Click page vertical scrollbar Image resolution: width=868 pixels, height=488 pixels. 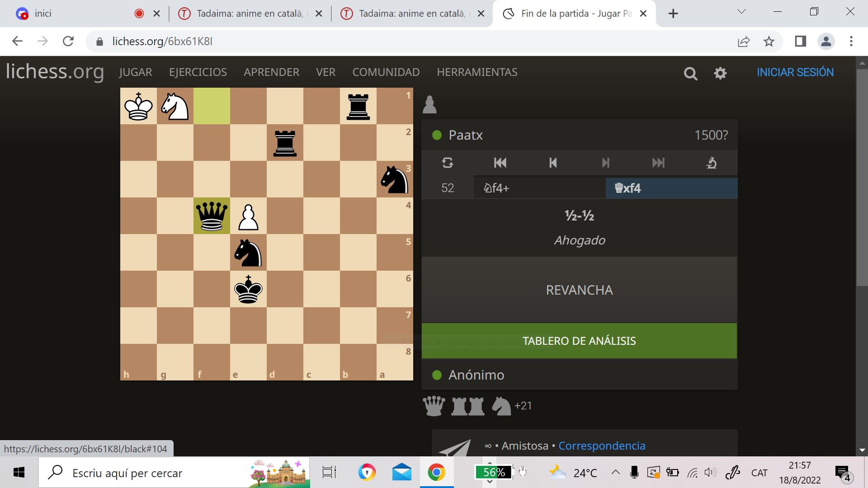862,177
